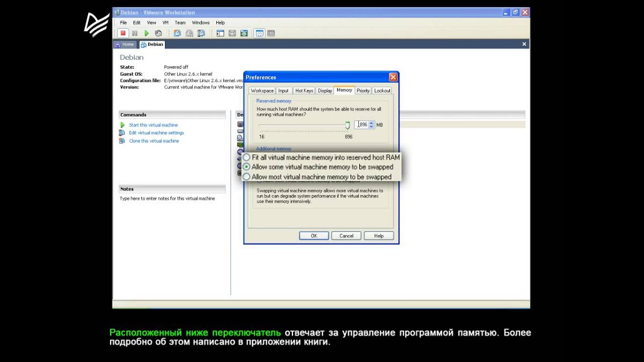Click the red Power Off toolbar icon
The width and height of the screenshot is (644, 362).
pos(123,33)
